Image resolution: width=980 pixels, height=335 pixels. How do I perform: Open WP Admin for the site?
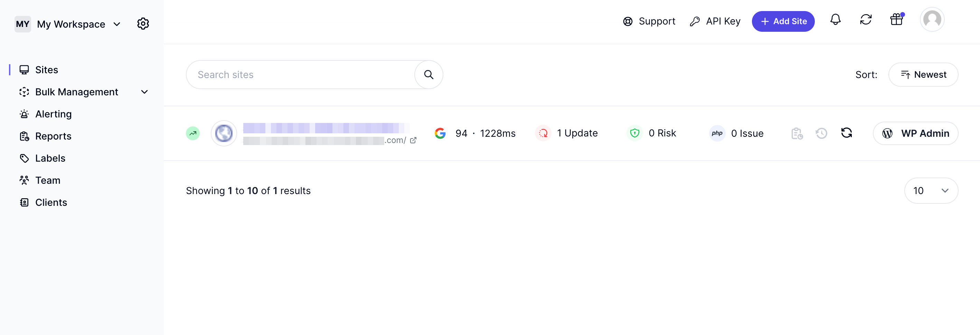pos(915,133)
